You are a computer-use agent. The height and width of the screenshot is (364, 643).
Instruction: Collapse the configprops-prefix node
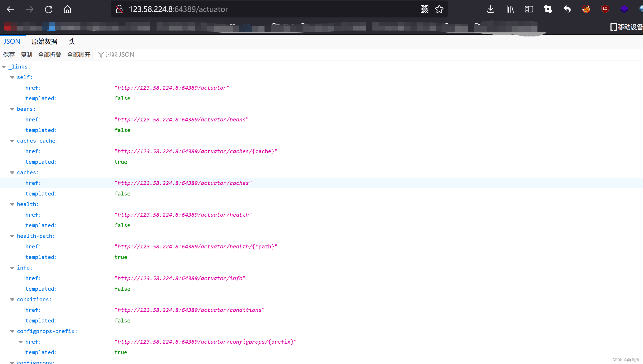[12, 331]
